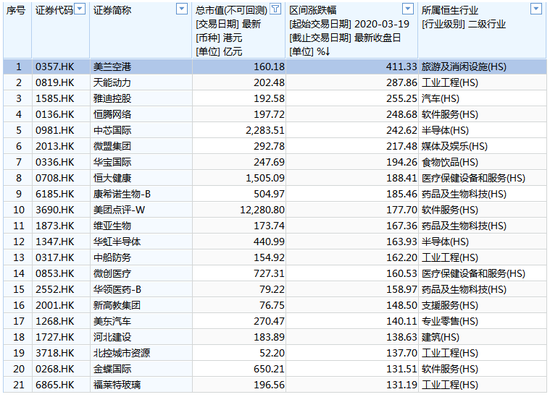Screen dimensions: 550x397
Task: Select row 1 美兰空港
Action: pos(275,67)
